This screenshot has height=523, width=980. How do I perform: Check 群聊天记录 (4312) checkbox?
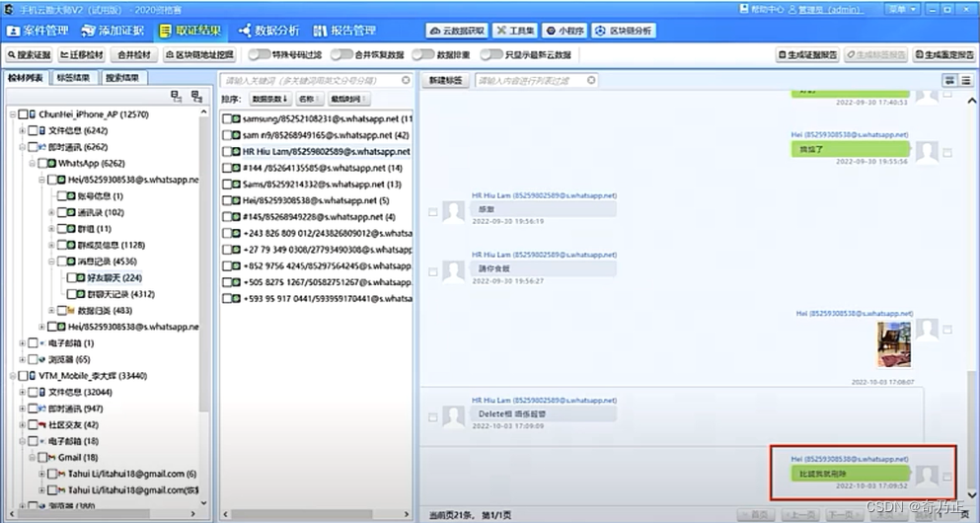pyautogui.click(x=72, y=294)
